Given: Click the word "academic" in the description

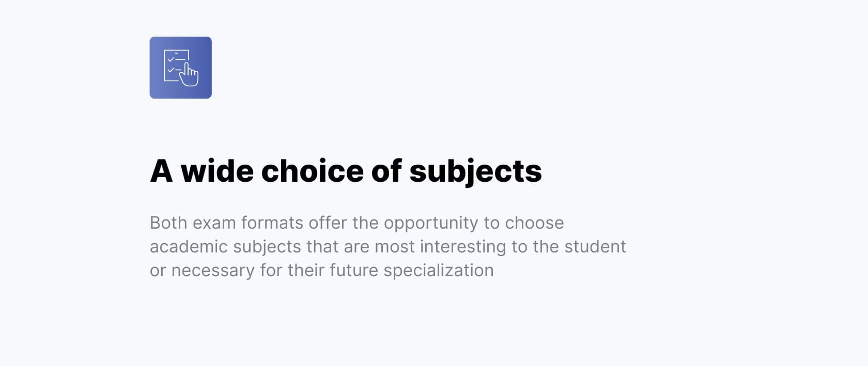Looking at the screenshot, I should click(x=189, y=247).
